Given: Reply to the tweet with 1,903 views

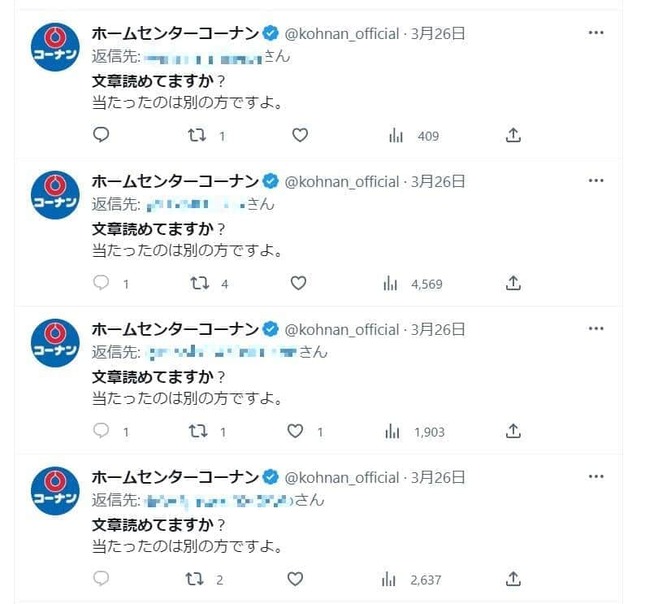Looking at the screenshot, I should click(100, 432).
